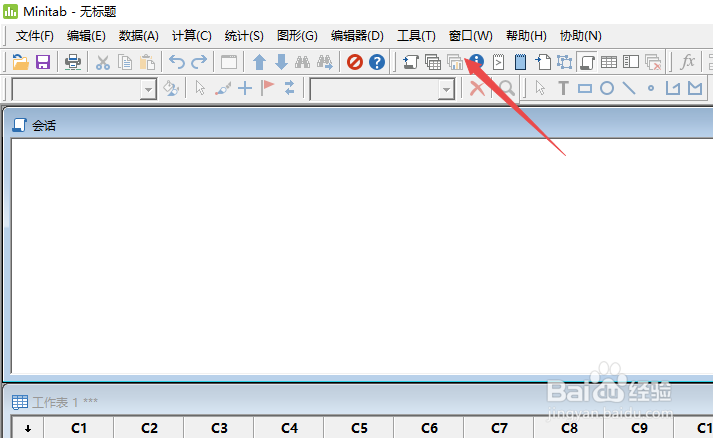Show the History command-line page icon
This screenshot has height=438, width=713.
click(x=498, y=62)
